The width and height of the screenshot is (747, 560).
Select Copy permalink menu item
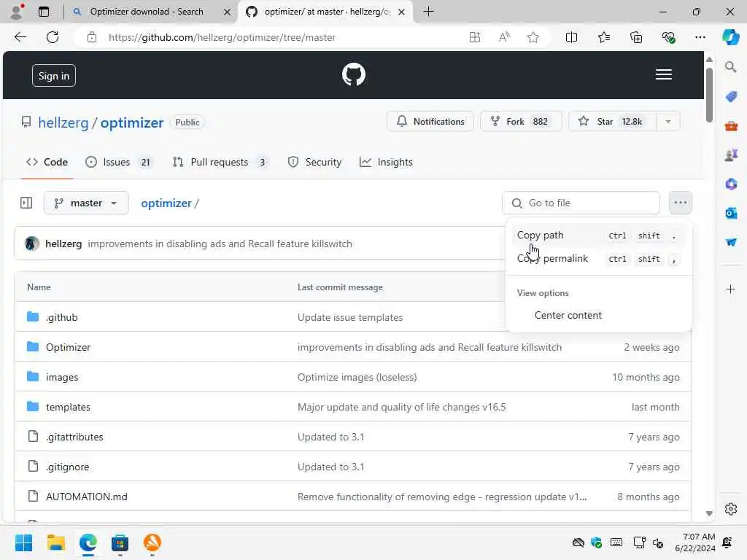tap(598, 259)
